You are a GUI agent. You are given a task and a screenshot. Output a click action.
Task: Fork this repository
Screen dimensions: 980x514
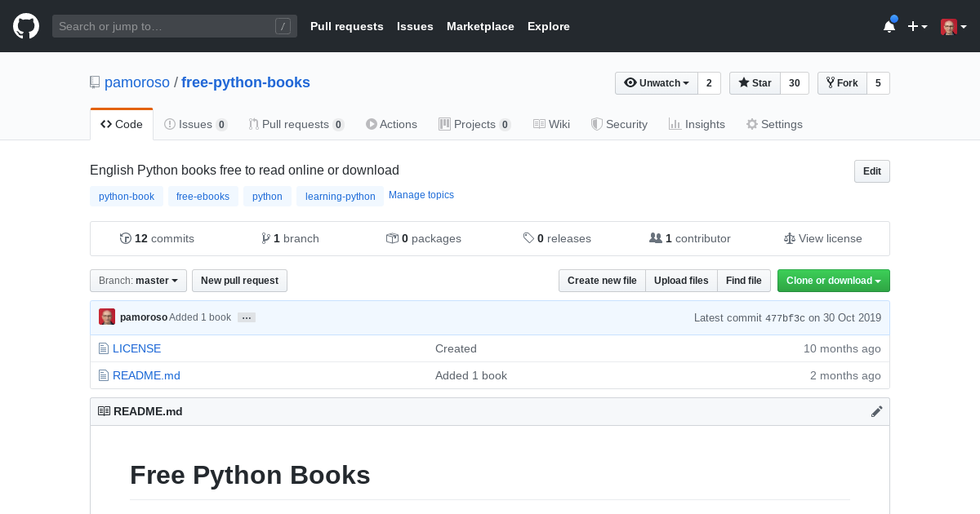click(x=842, y=82)
